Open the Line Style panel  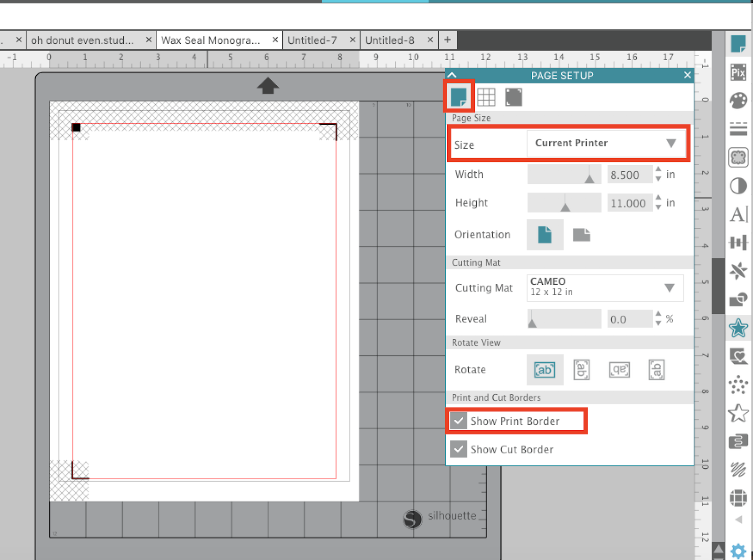[x=738, y=128]
